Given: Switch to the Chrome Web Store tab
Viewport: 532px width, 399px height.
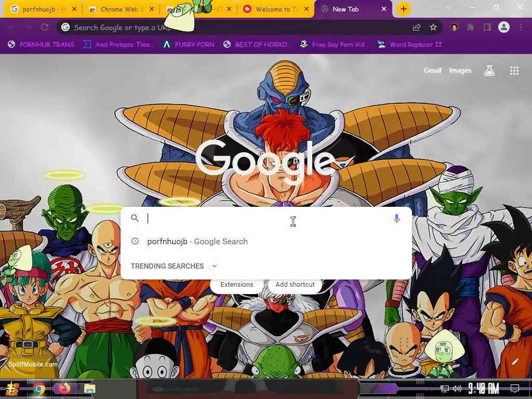Looking at the screenshot, I should [120, 9].
